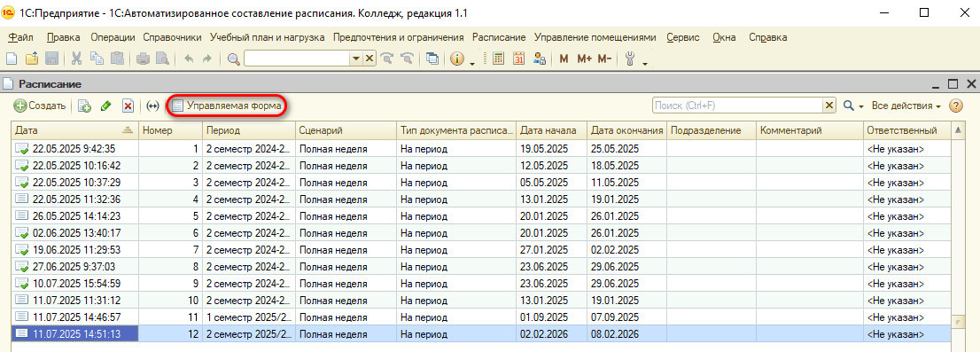Open the Учебный план и нагрузка menu
Image resolution: width=980 pixels, height=352 pixels.
coord(268,37)
